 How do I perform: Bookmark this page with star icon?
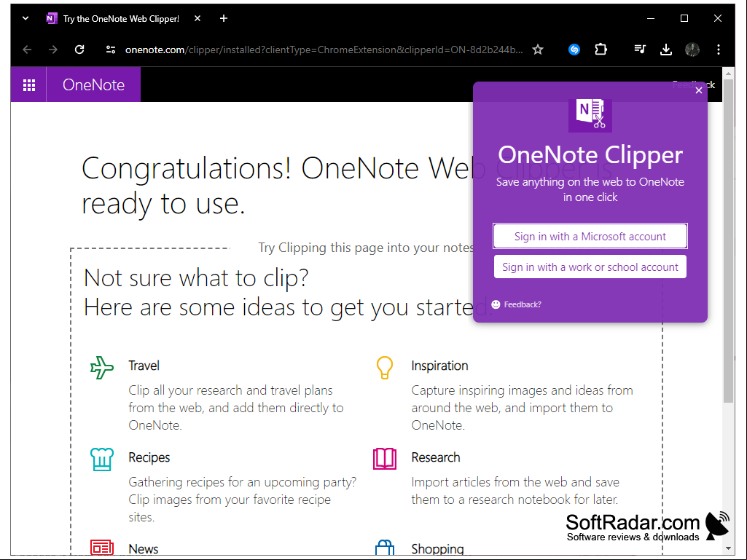tap(538, 50)
